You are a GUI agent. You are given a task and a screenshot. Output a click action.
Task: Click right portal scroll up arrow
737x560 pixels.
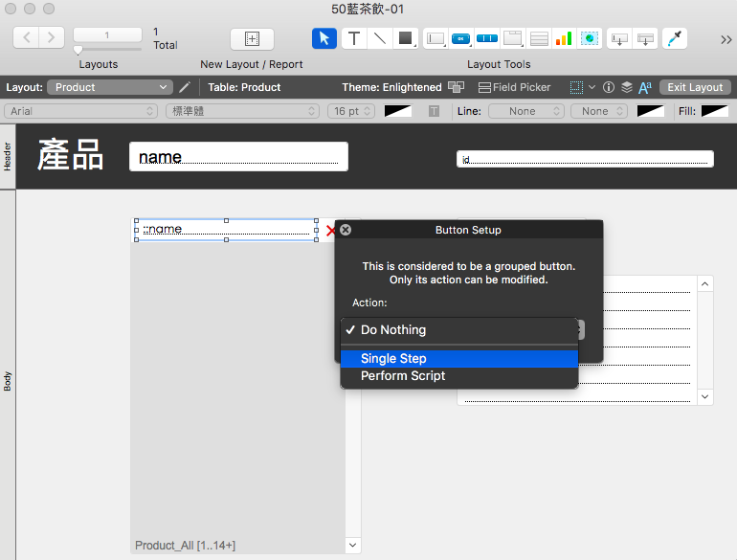705,284
